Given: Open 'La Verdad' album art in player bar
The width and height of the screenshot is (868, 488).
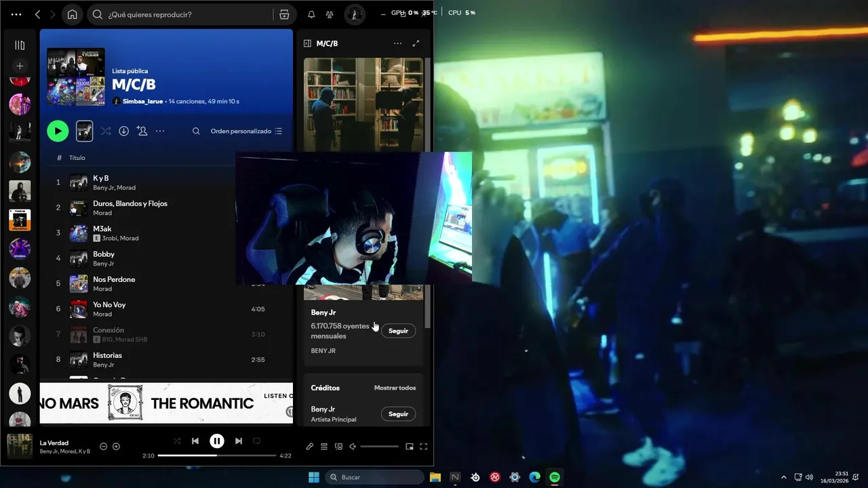Looking at the screenshot, I should pos(20,446).
